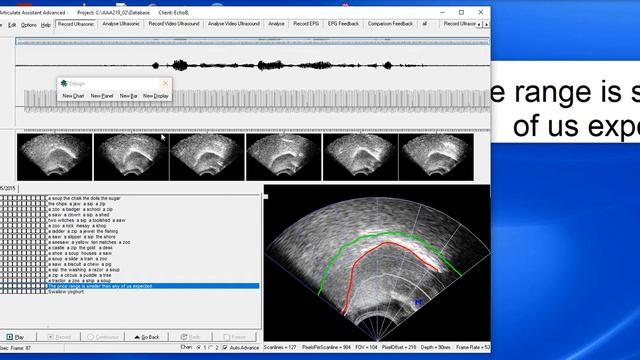Open the Edit menu
This screenshot has width=640, height=360.
12,25
